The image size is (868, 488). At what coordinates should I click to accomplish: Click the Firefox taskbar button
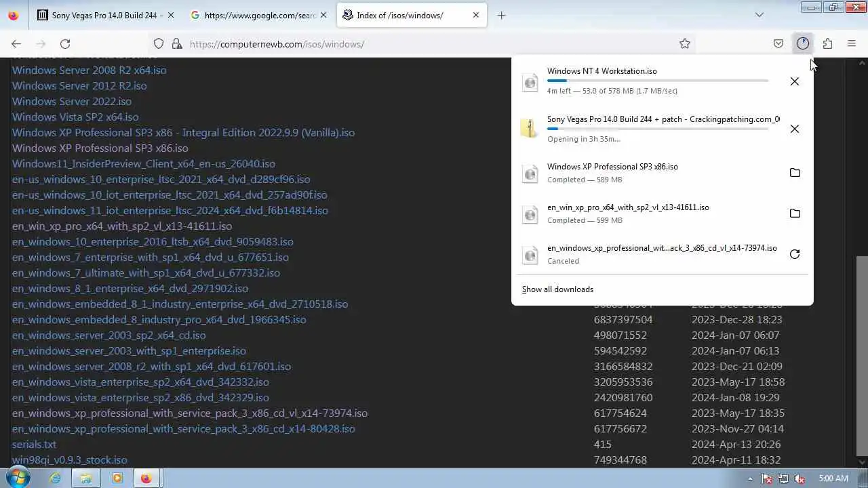147,478
